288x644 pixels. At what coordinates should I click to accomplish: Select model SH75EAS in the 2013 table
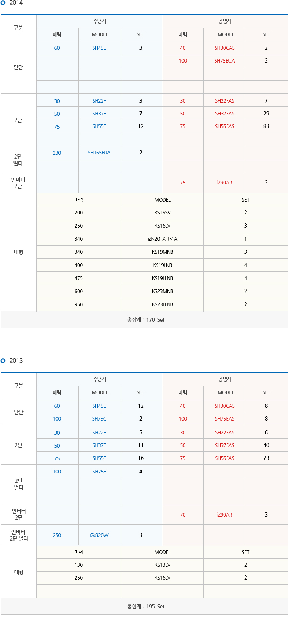pyautogui.click(x=225, y=419)
